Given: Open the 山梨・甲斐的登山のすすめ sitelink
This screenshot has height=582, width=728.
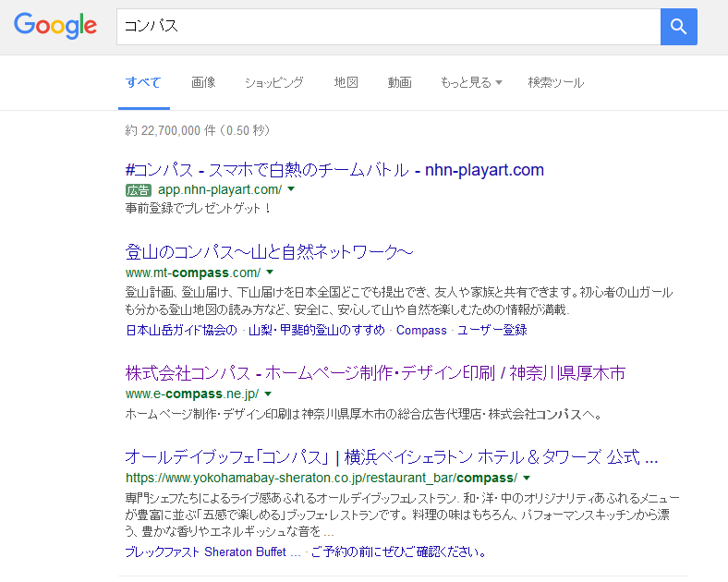Looking at the screenshot, I should 317,330.
